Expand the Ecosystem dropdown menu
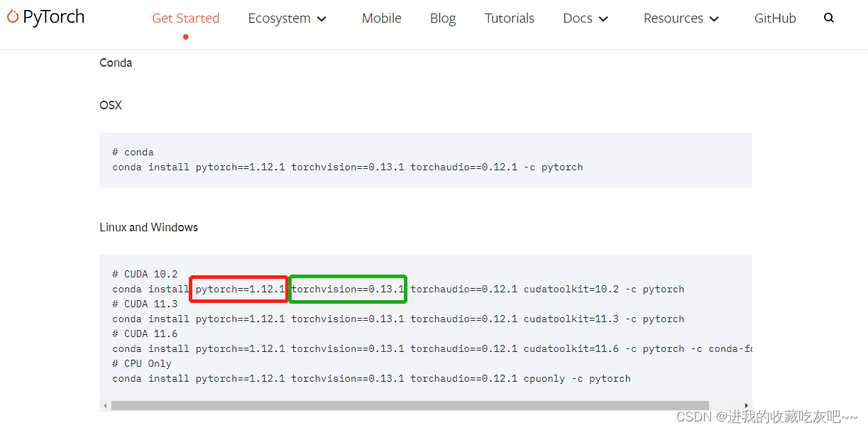 (x=287, y=18)
